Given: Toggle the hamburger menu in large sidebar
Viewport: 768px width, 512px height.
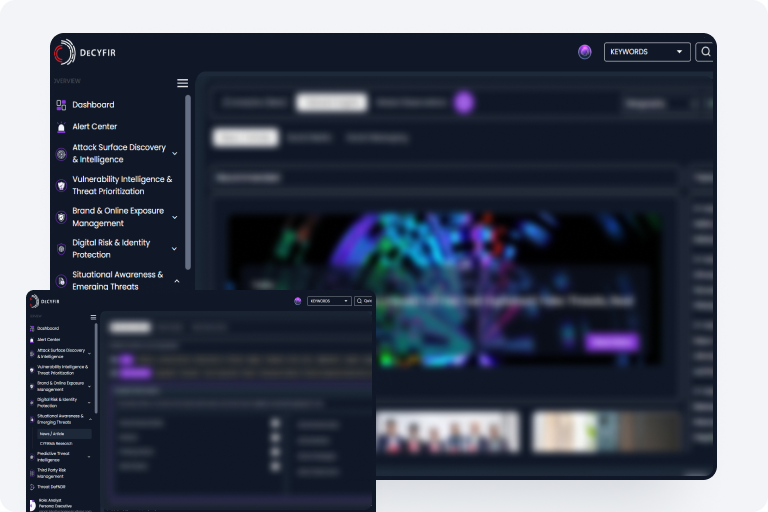Looking at the screenshot, I should click(182, 83).
